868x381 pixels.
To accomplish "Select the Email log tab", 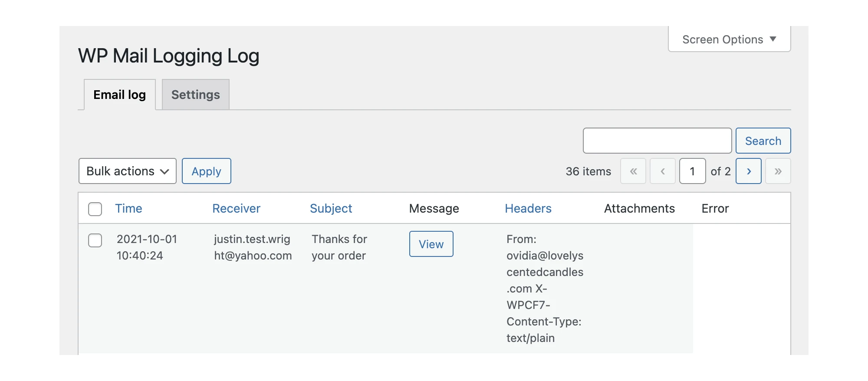I will click(x=119, y=95).
